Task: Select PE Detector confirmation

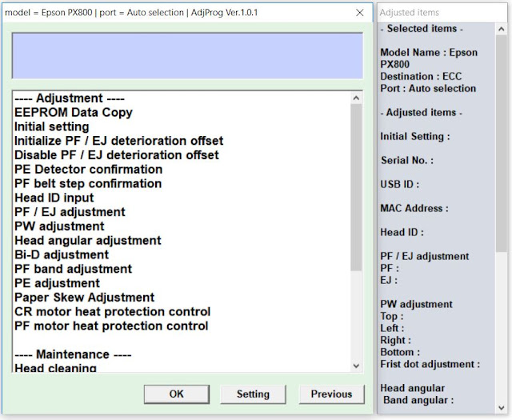Action: point(88,170)
